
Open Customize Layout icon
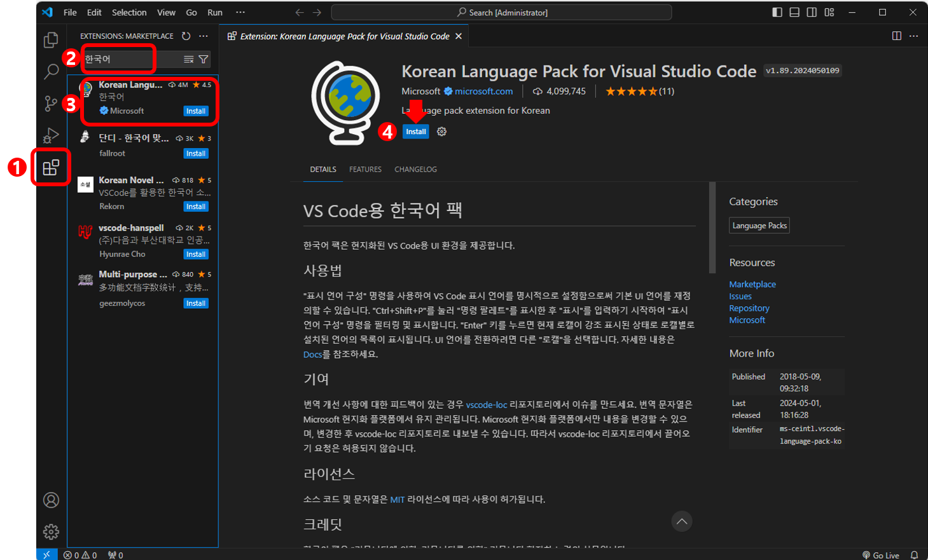click(829, 12)
